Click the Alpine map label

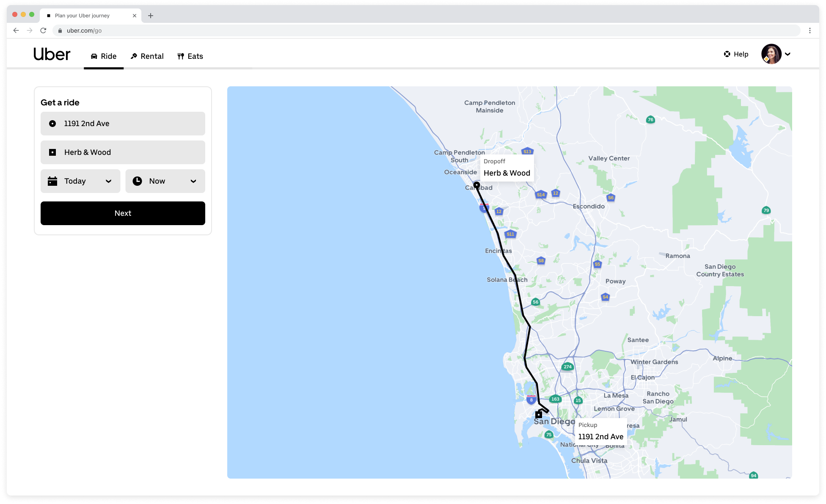[722, 358]
